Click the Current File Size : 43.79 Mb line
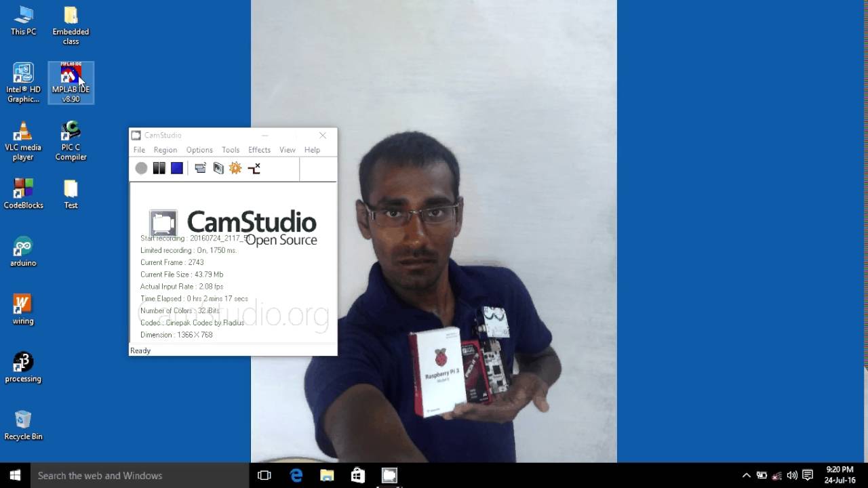 tap(182, 274)
